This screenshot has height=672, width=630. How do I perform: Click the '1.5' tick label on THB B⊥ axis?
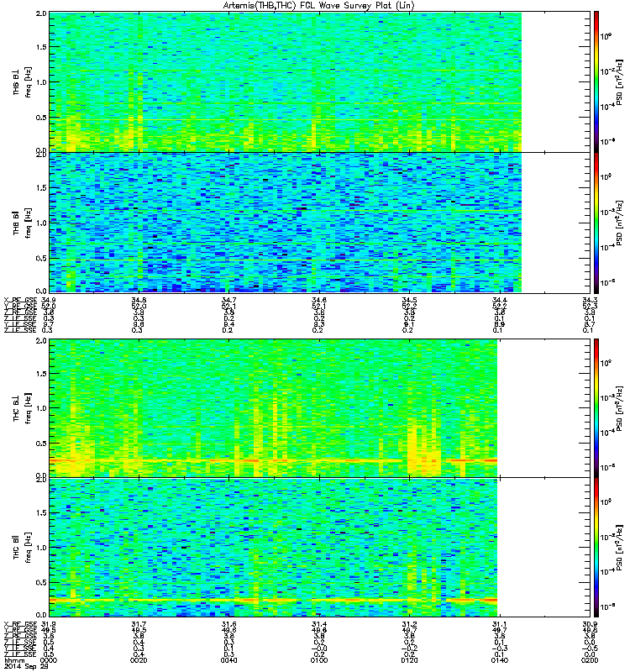[x=41, y=47]
